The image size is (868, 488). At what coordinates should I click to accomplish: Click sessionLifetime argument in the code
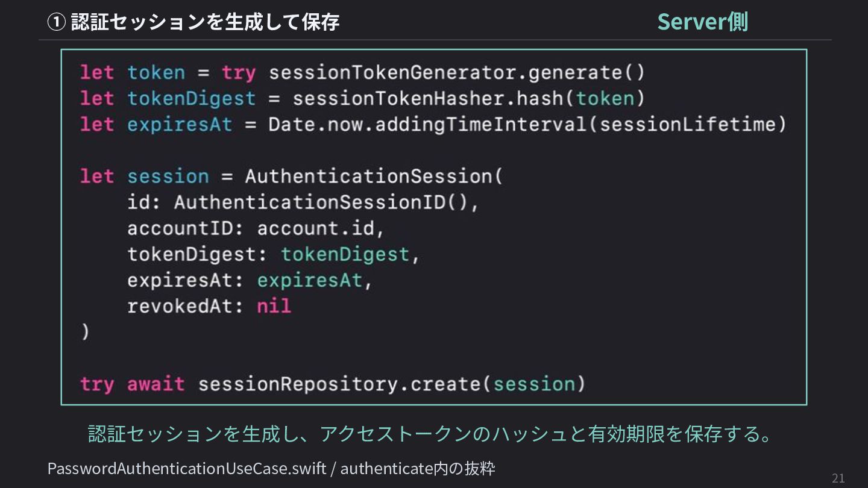pos(687,124)
